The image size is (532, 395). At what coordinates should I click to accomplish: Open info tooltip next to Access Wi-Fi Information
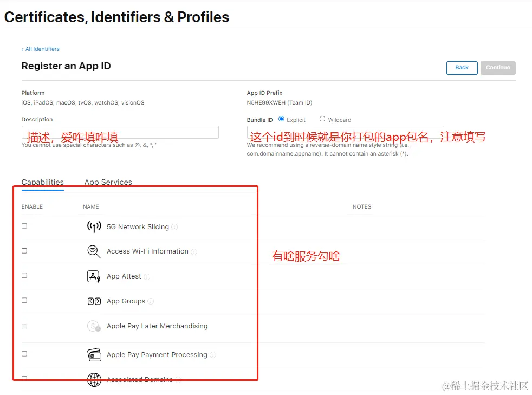click(194, 252)
